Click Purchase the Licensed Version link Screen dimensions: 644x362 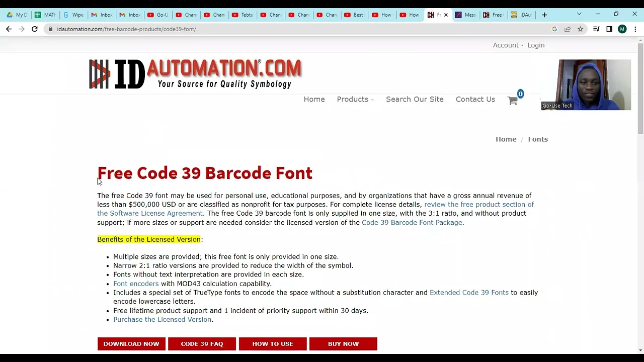[x=162, y=319]
